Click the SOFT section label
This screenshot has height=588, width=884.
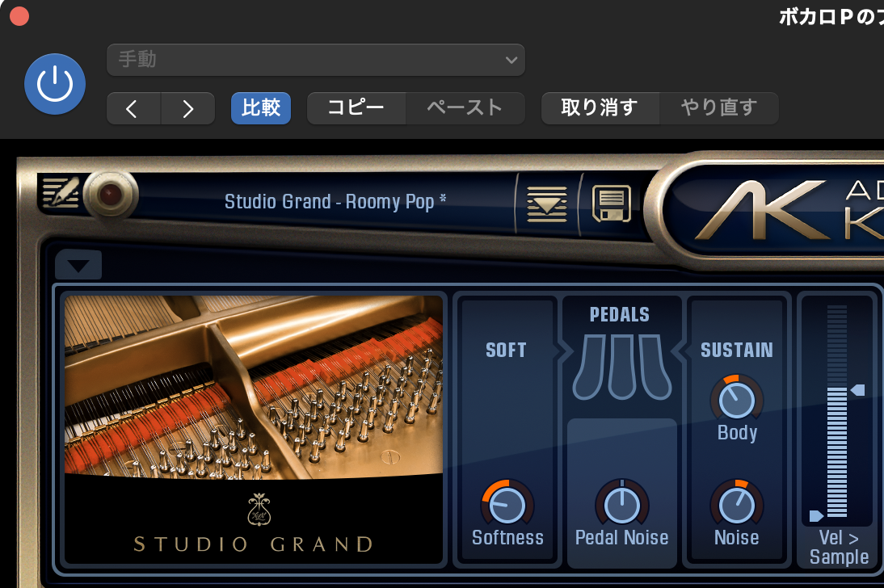click(x=506, y=350)
